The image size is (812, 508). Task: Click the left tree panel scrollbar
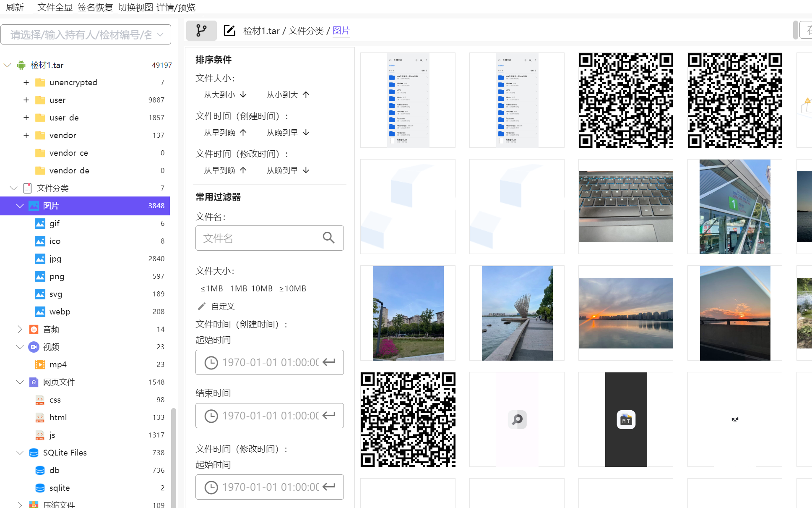(173, 458)
